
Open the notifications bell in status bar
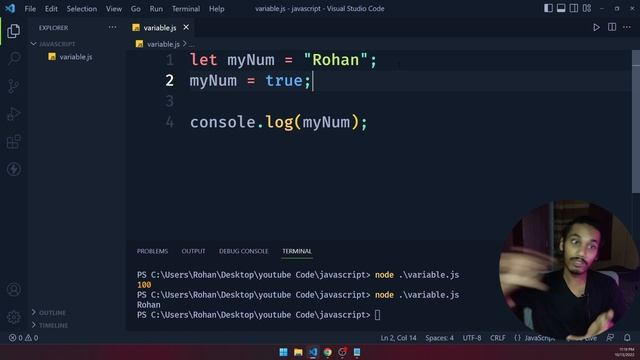627,338
